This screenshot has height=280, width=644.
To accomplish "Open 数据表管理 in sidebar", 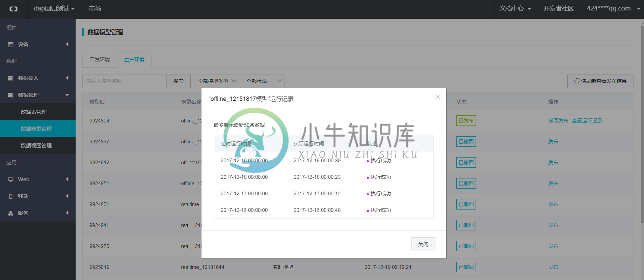I will tap(38, 112).
